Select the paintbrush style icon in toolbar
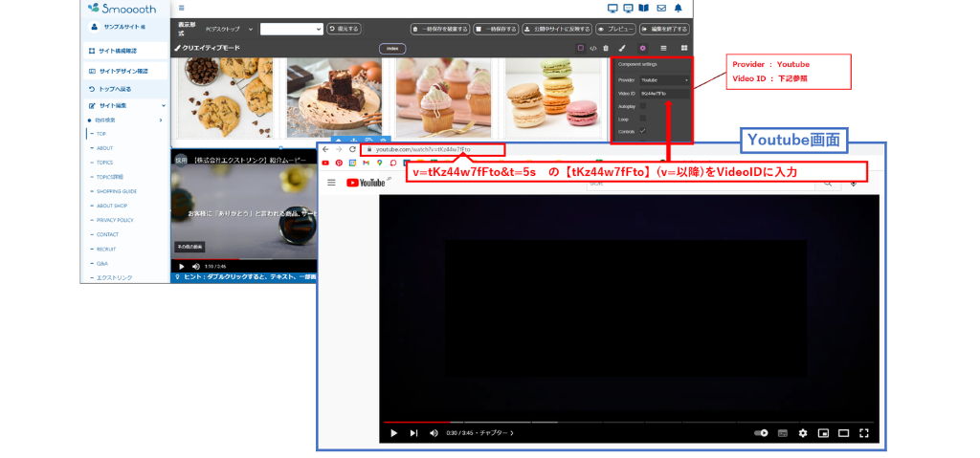 pos(621,48)
